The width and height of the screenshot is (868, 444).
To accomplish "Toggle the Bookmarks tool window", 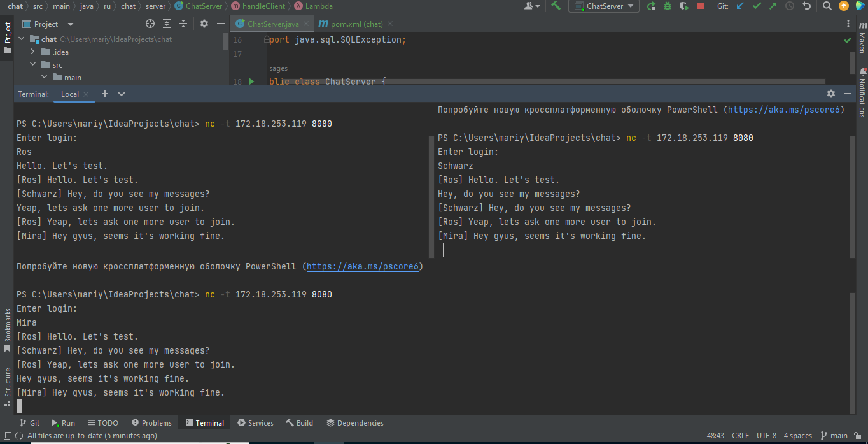I will tap(6, 322).
